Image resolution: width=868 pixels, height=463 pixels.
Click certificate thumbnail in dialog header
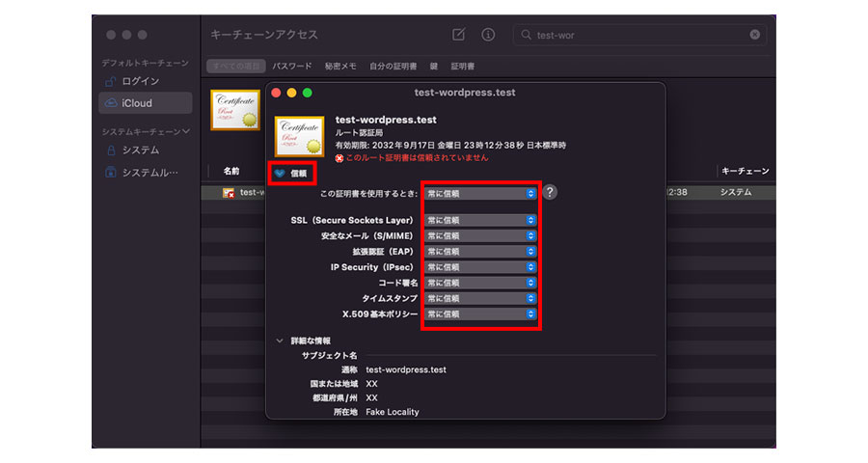pyautogui.click(x=299, y=136)
